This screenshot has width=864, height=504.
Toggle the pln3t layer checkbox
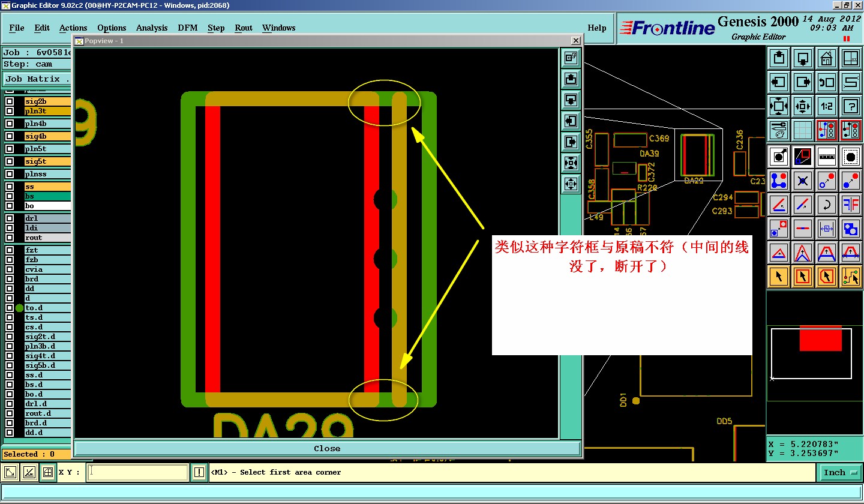10,111
